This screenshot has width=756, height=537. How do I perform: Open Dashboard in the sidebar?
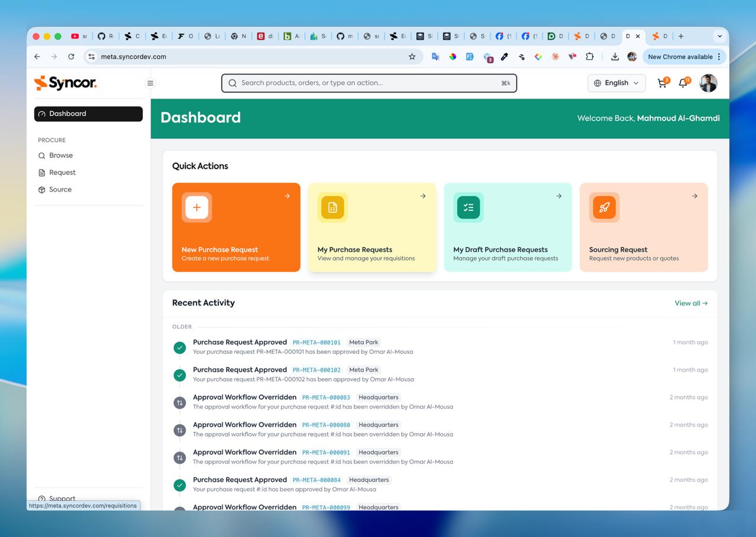tap(89, 114)
